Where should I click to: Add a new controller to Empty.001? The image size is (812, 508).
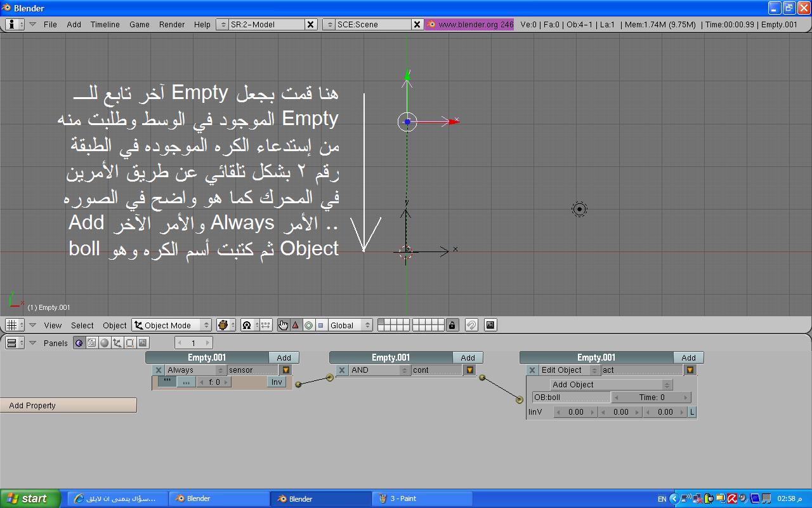click(468, 358)
